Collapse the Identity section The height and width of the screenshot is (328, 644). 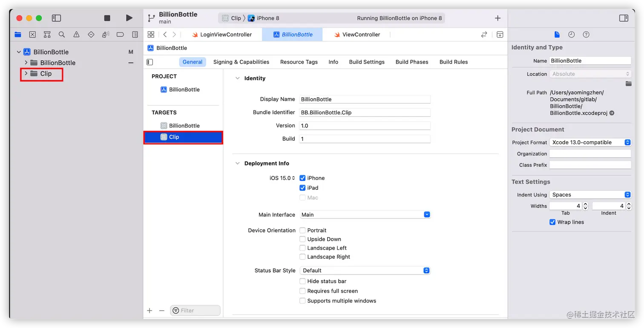point(238,78)
